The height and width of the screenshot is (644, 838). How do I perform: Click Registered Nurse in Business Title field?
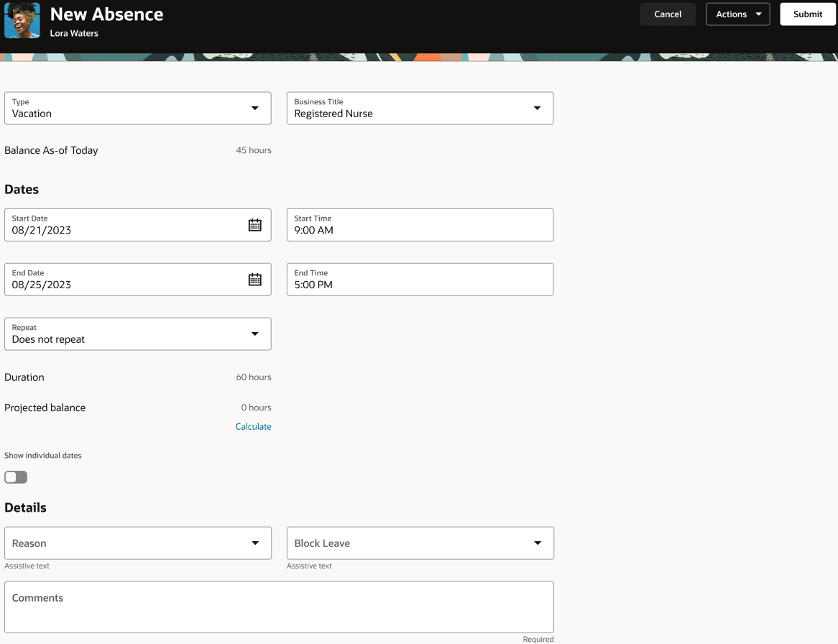pos(334,114)
